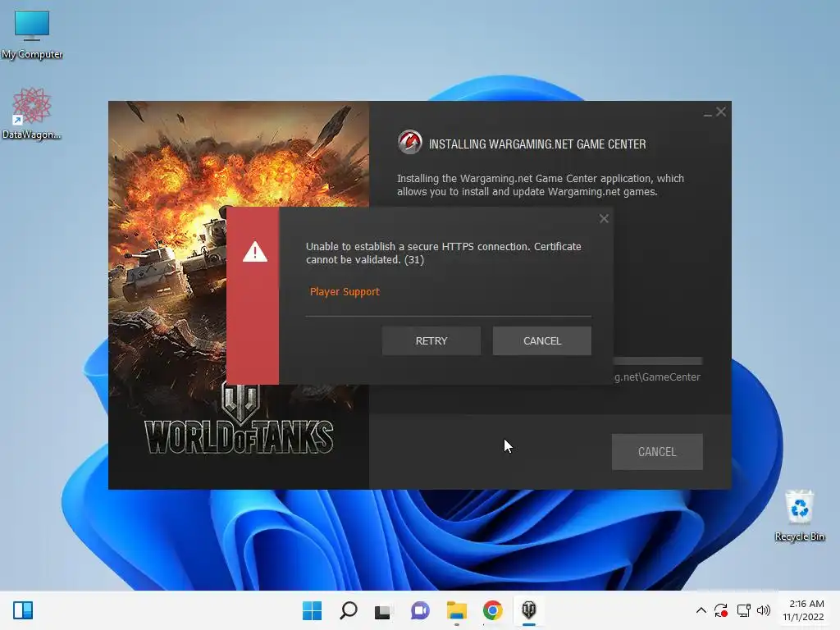Close the certificate error dialog with X

[x=604, y=218]
